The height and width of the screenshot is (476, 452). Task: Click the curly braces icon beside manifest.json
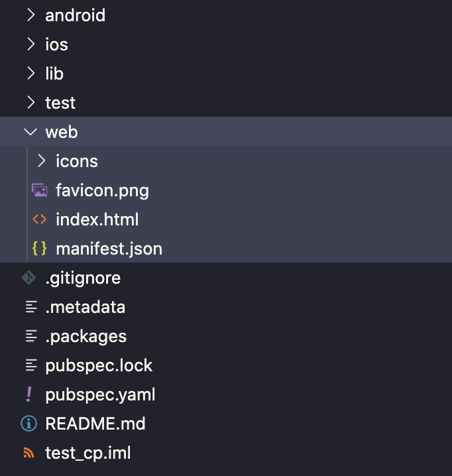coord(40,249)
